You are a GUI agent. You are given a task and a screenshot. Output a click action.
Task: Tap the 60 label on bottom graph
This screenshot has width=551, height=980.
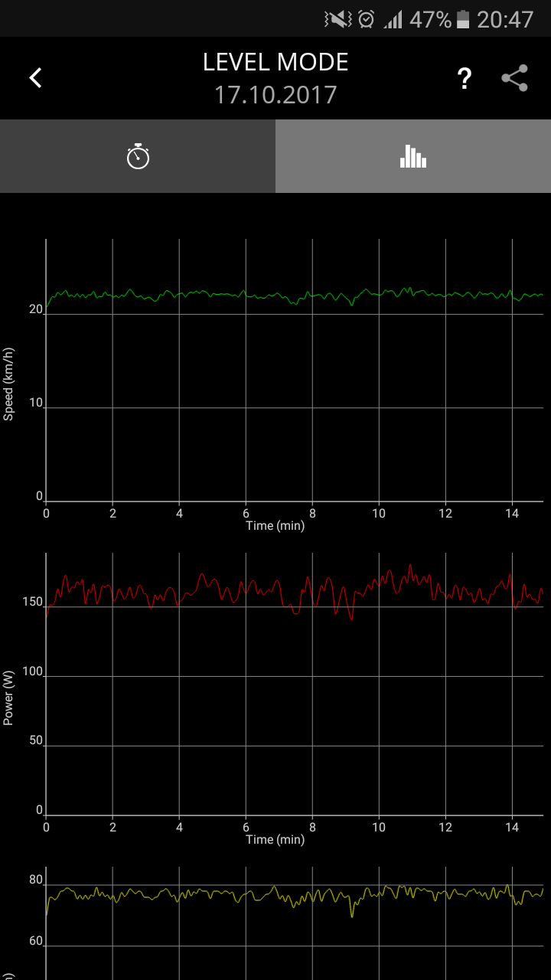coord(36,942)
